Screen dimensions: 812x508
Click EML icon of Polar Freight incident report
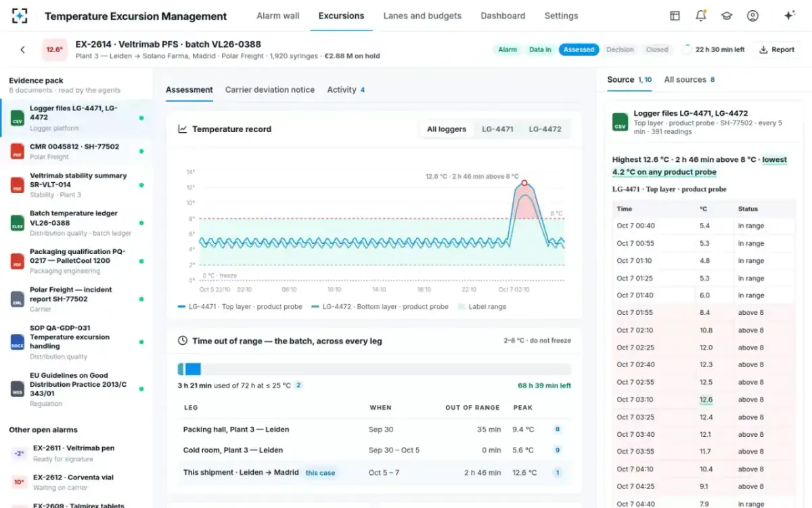click(18, 299)
